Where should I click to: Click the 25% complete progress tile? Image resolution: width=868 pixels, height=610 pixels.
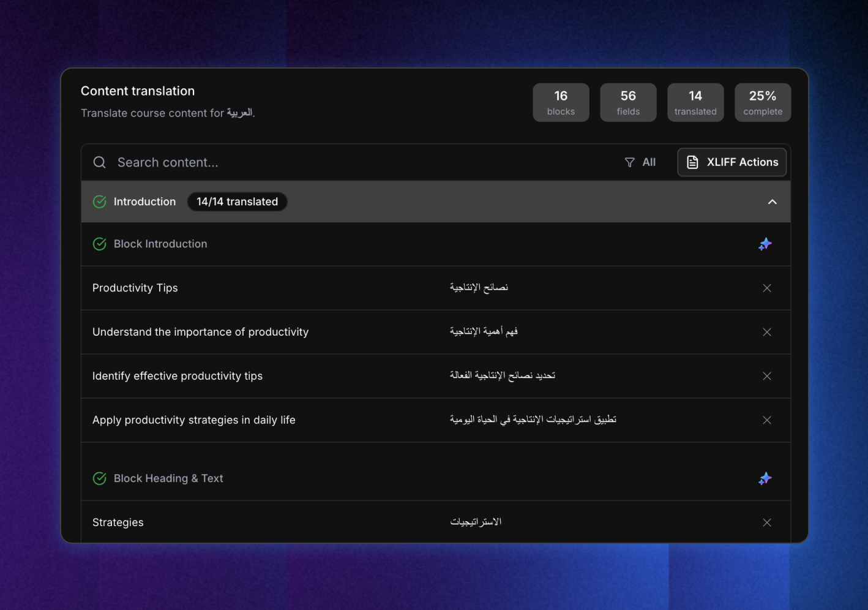point(763,102)
